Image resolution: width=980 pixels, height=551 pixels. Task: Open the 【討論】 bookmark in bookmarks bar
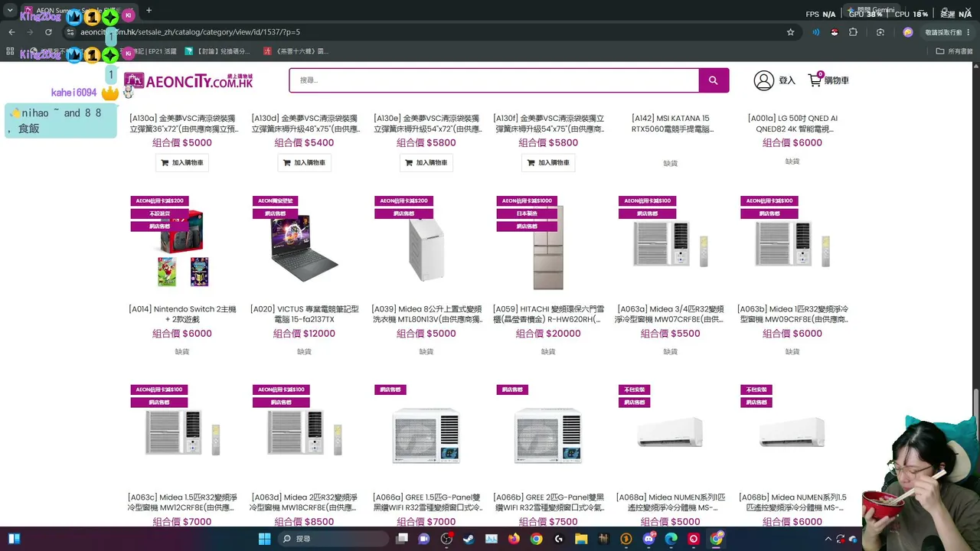click(217, 51)
